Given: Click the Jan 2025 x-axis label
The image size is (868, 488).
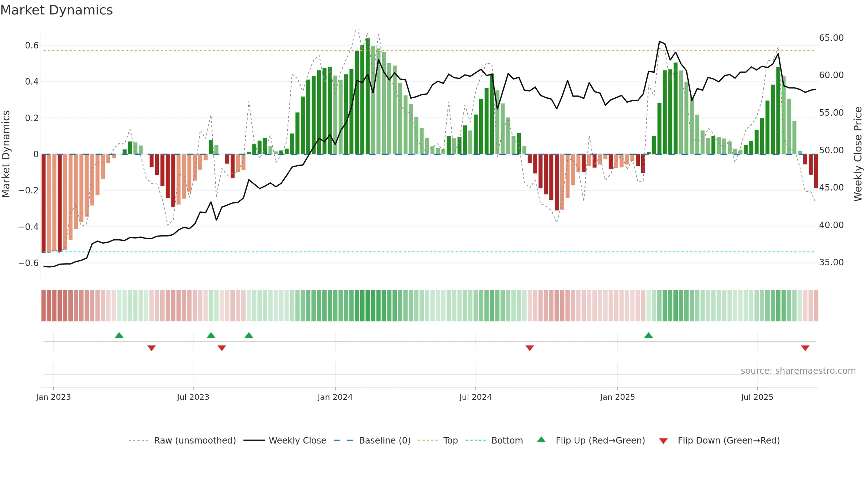Looking at the screenshot, I should (617, 397).
